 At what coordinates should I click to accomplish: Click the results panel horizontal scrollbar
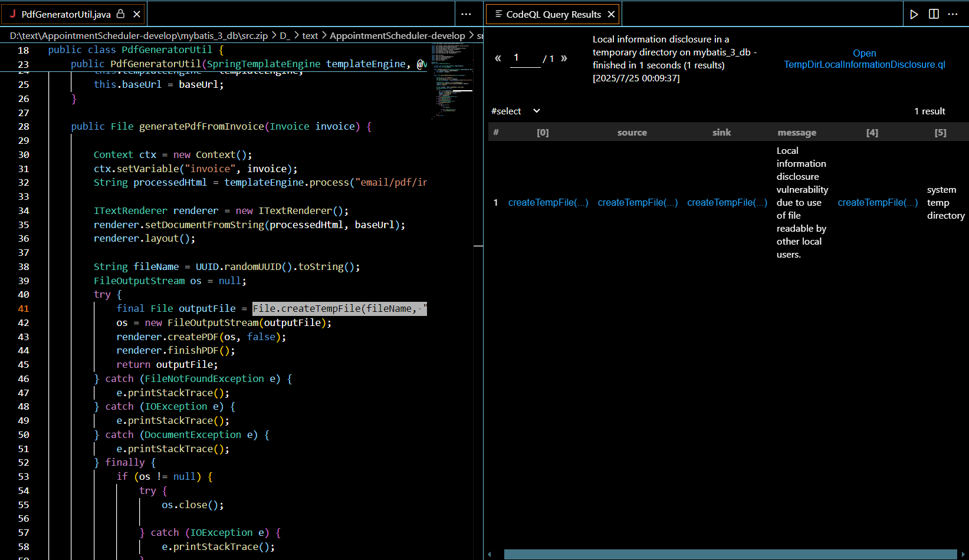coord(730,554)
